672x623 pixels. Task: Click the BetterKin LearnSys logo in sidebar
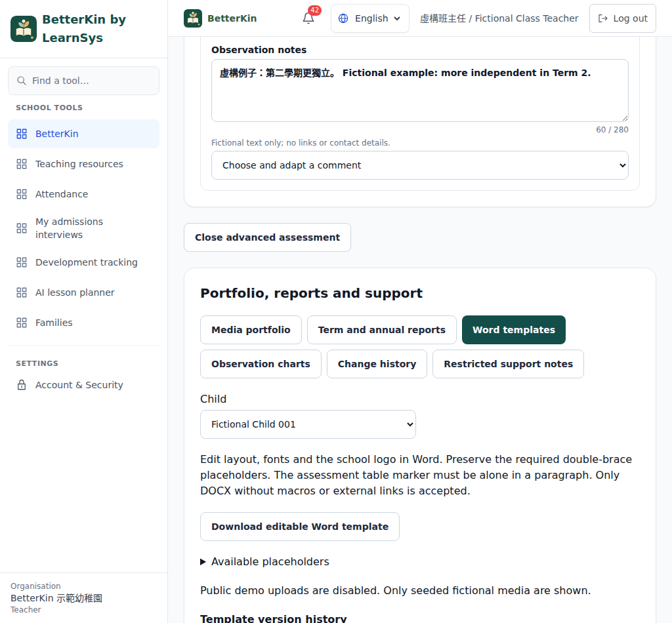pyautogui.click(x=24, y=29)
